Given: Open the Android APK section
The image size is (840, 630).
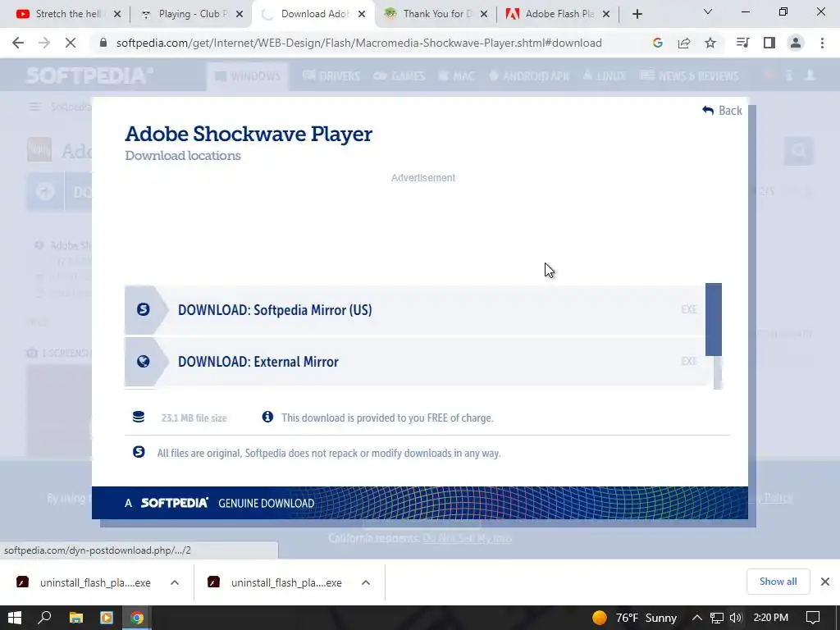Looking at the screenshot, I should tap(529, 76).
